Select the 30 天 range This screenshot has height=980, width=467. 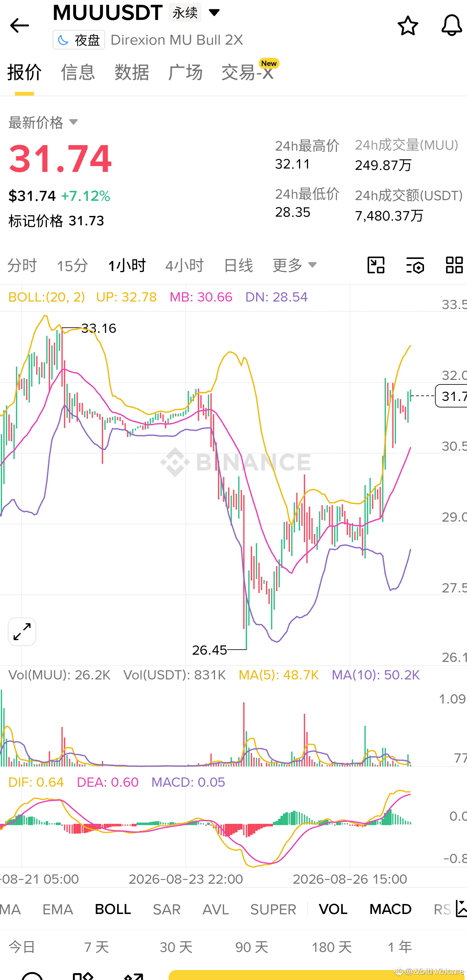click(x=176, y=947)
